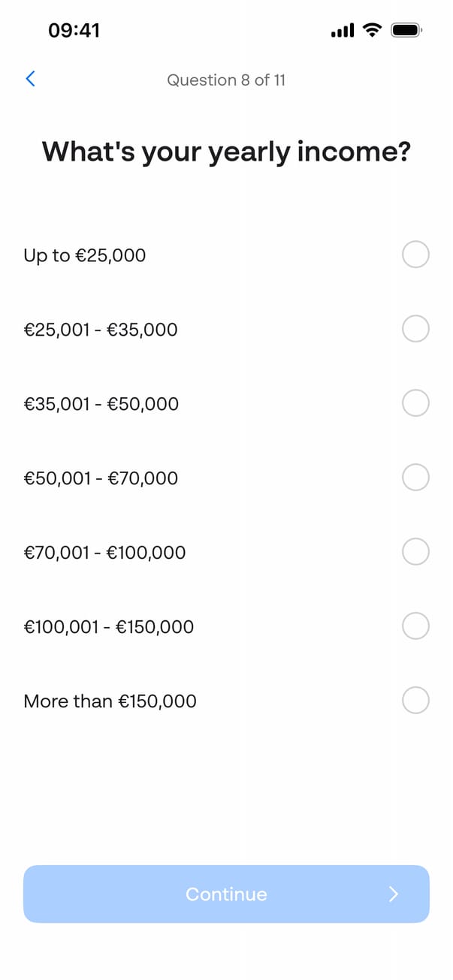
Task: Choose the "More than €150,000" radio button
Action: click(x=415, y=701)
